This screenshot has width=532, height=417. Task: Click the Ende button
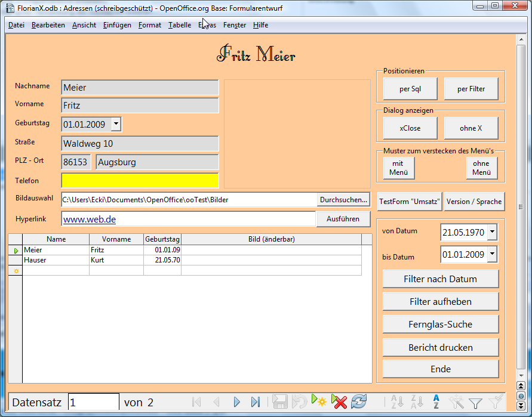(441, 369)
